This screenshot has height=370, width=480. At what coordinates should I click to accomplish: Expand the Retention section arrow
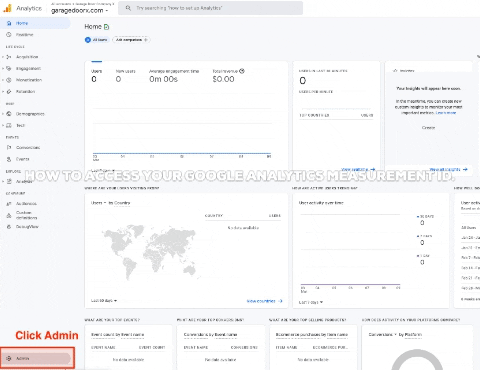[x=3, y=91]
